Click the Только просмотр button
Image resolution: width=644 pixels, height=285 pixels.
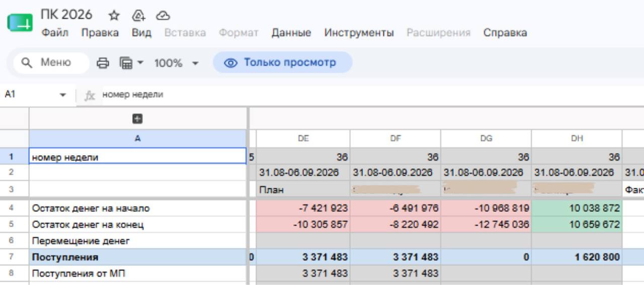coord(282,62)
